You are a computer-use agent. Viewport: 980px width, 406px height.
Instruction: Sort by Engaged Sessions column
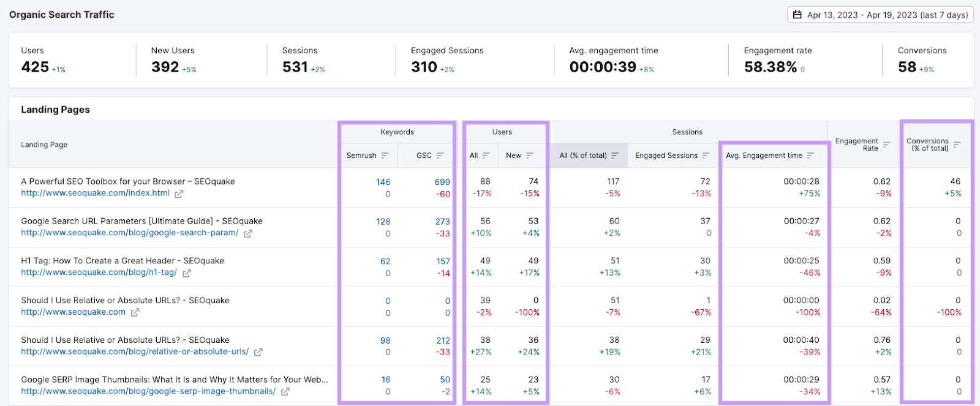(706, 156)
